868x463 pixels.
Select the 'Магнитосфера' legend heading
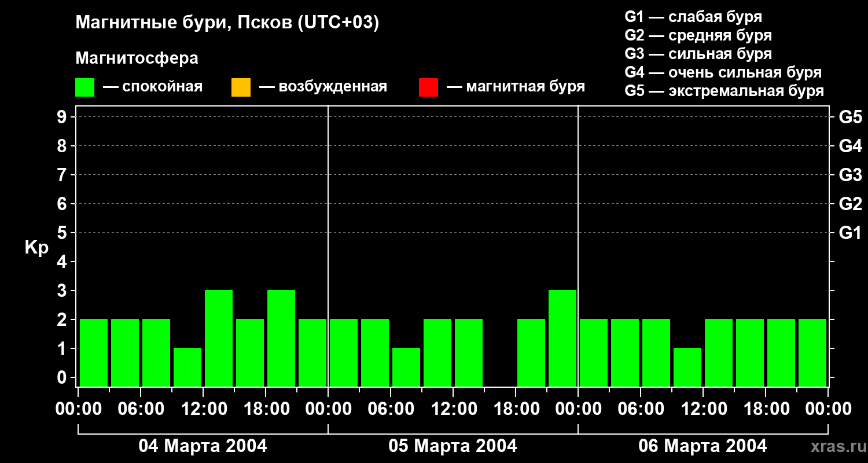pos(137,58)
